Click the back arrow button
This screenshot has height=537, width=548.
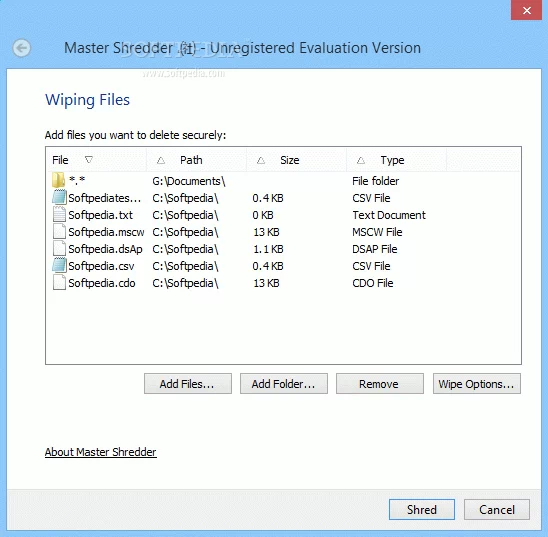[x=21, y=48]
